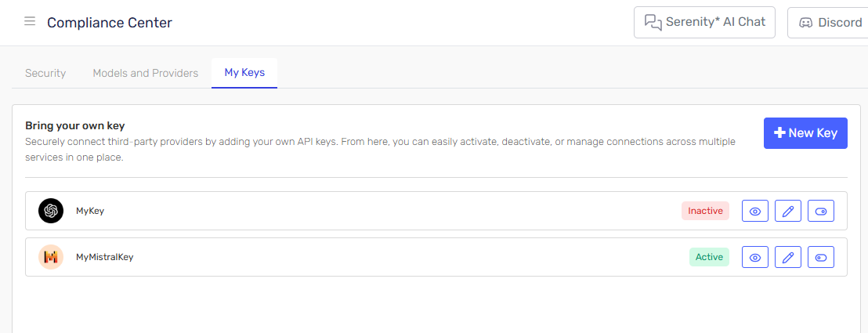View MyMistralKey with the eye icon

click(755, 257)
